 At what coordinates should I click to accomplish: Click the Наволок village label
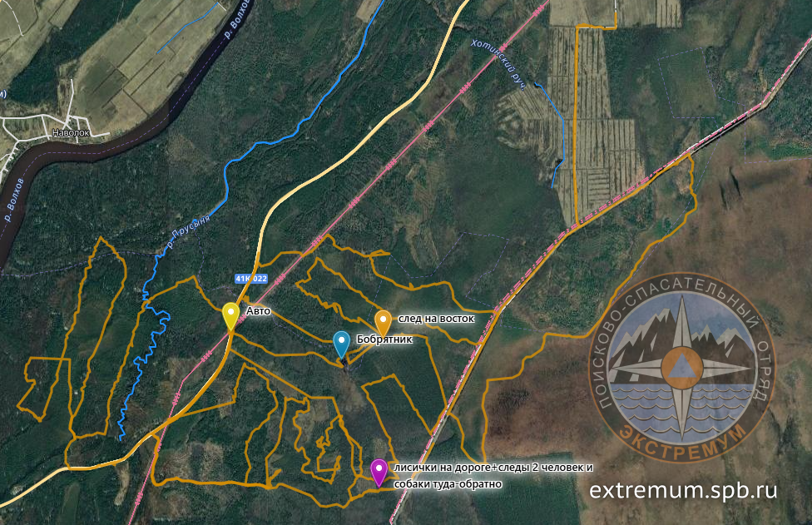(x=71, y=132)
